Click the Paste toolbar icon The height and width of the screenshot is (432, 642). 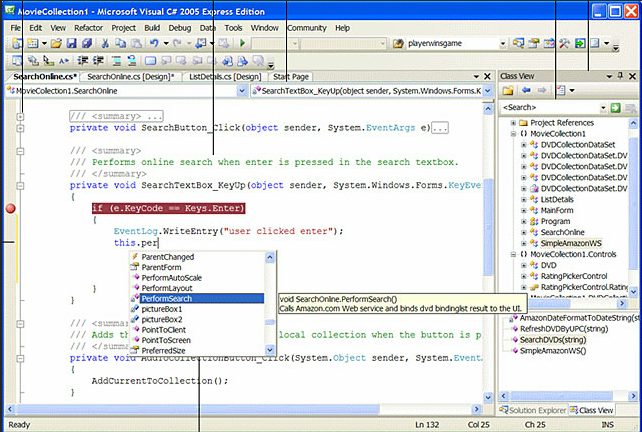click(136, 43)
